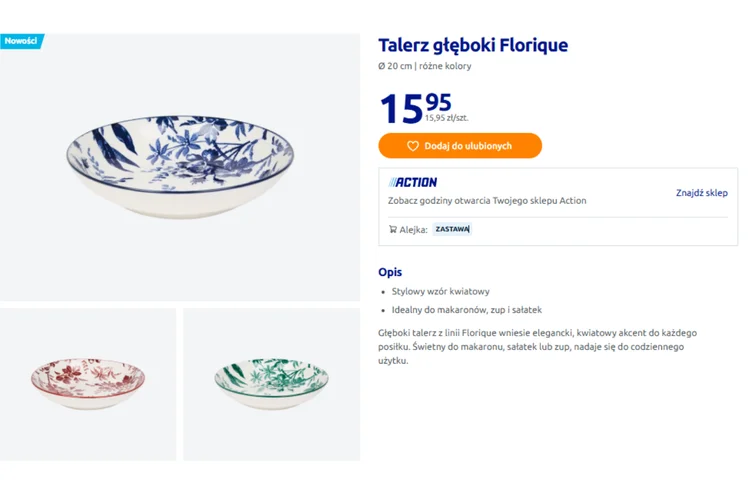Click the Ø 20 cm różne kolory subtitle
This screenshot has width=748, height=494.
pos(424,66)
